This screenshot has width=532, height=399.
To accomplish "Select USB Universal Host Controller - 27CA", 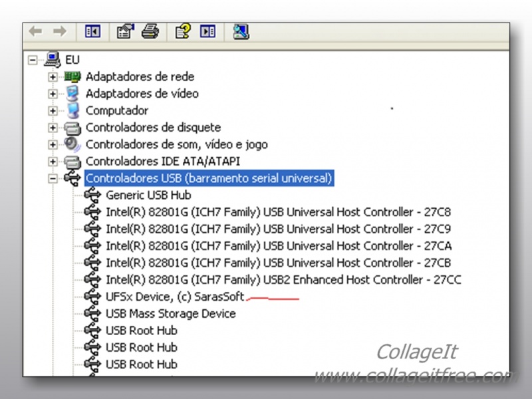I will point(279,246).
